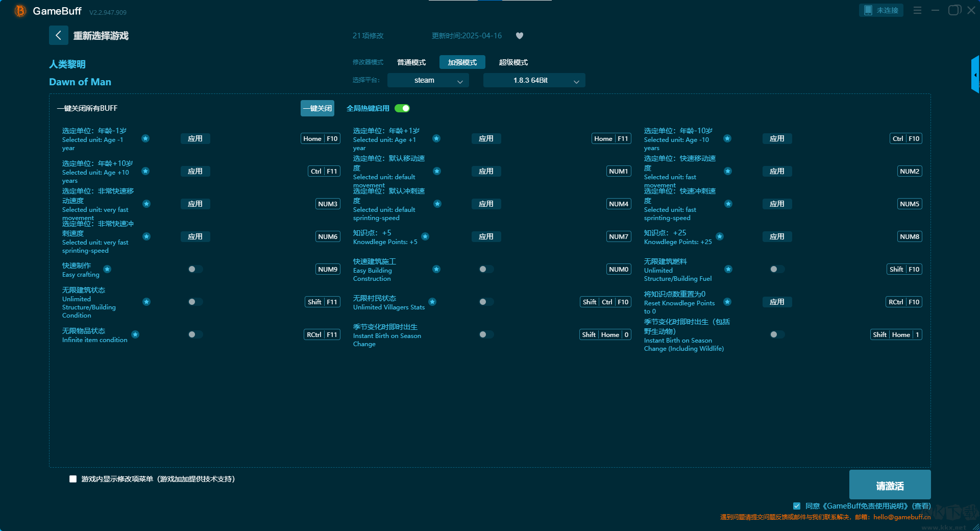Screen dimensions: 980x531
Task: Disable the global hotkey toggle
Action: (x=402, y=108)
